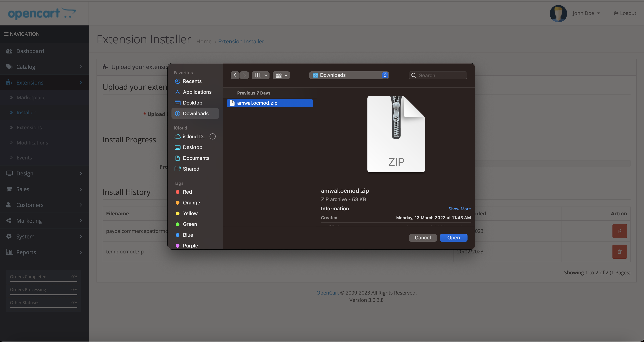
Task: Go back in the file dialog
Action: point(235,75)
